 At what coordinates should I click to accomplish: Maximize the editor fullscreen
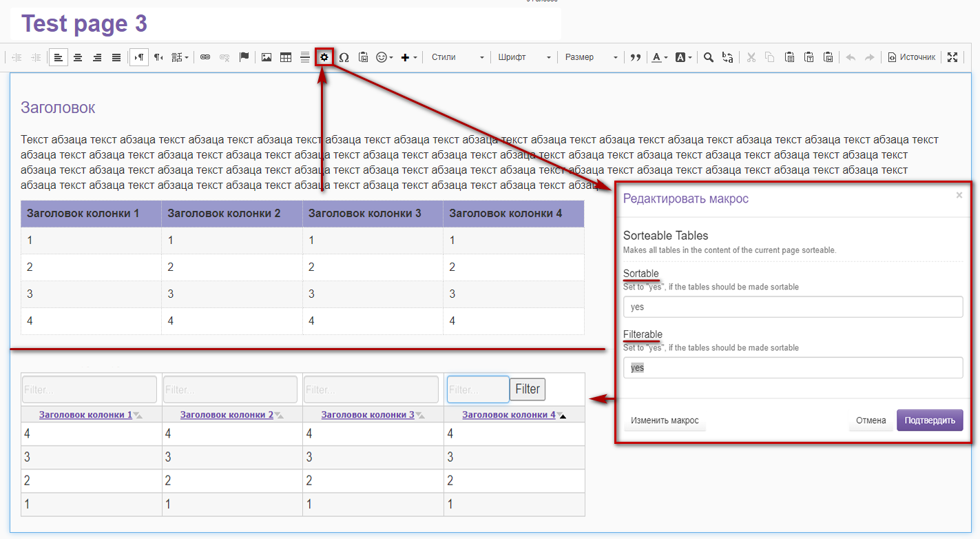(x=952, y=57)
